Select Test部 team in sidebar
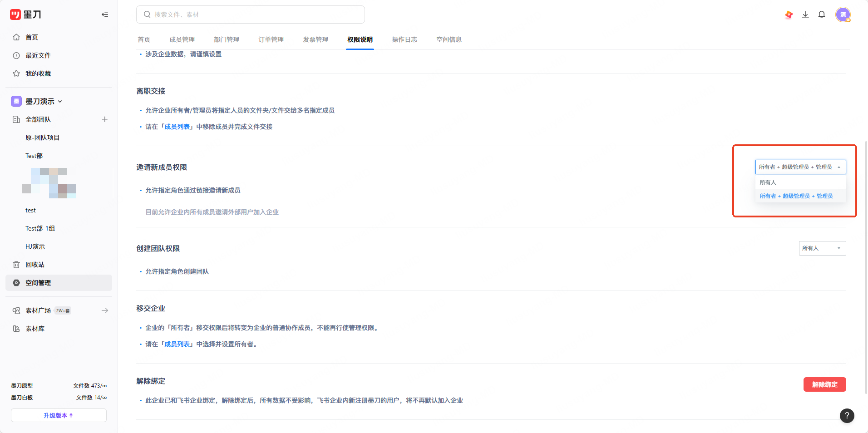The image size is (868, 433). coord(34,156)
